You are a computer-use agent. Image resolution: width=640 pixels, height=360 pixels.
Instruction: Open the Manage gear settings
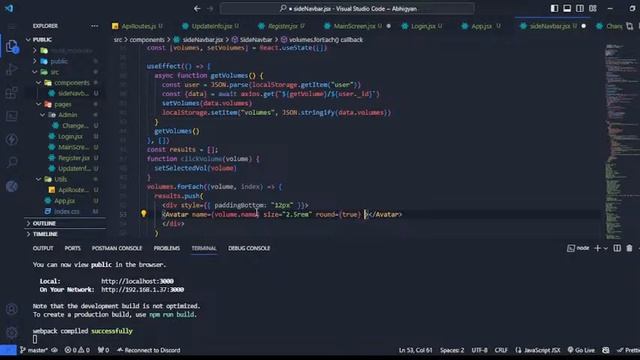(12, 332)
